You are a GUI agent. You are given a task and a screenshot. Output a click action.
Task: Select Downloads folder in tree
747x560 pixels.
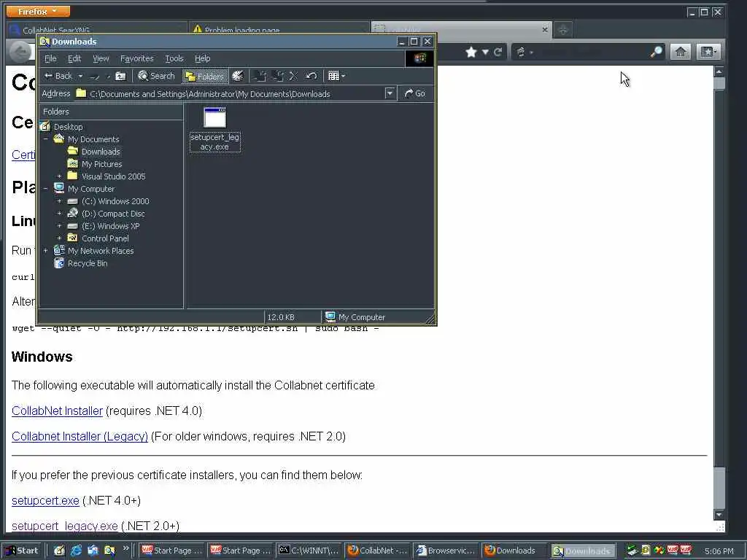pyautogui.click(x=101, y=152)
